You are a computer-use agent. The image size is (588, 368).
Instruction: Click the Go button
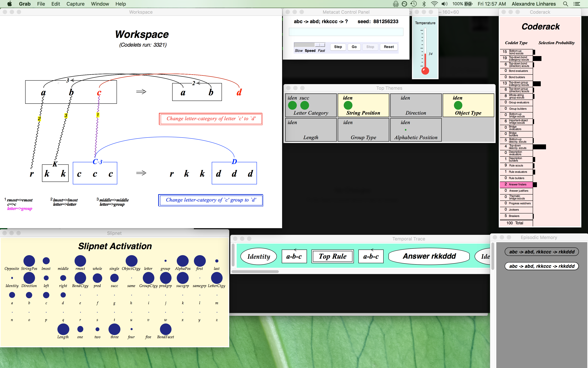pos(354,47)
